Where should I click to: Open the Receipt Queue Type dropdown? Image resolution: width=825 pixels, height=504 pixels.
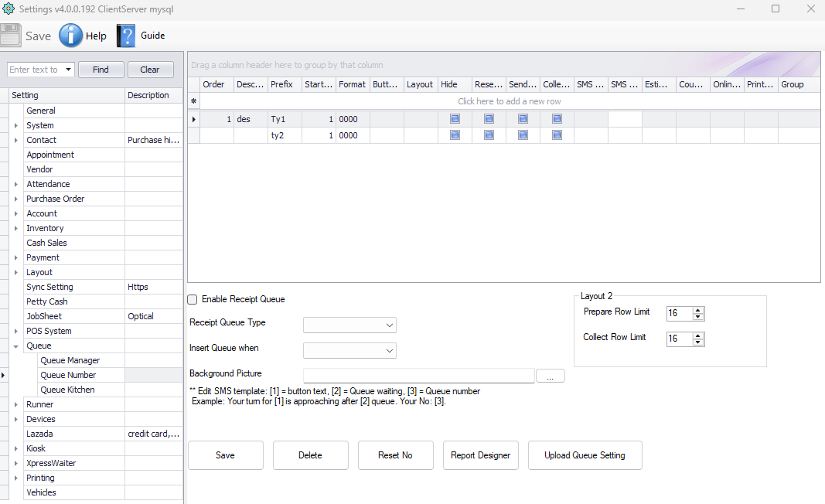click(390, 325)
